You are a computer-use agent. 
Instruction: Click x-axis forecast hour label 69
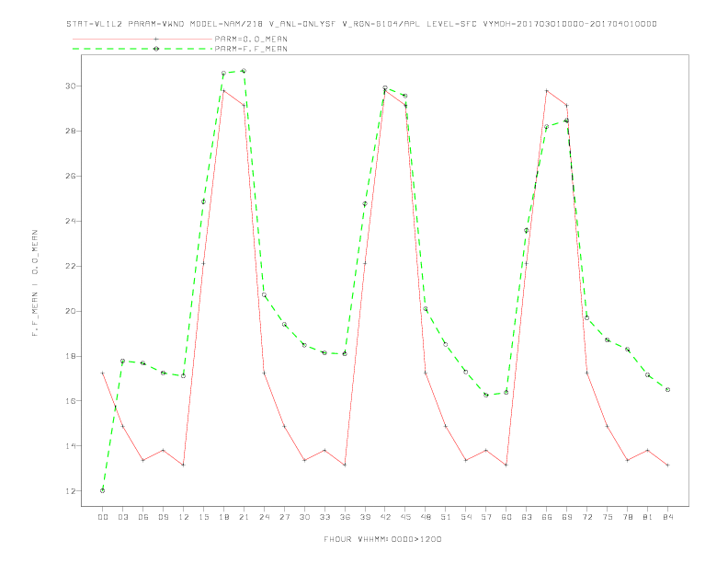tap(567, 517)
